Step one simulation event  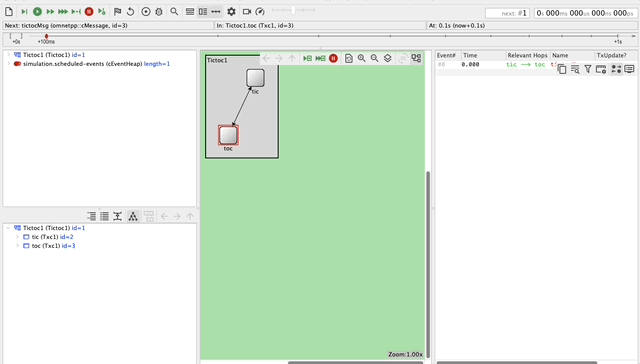(x=24, y=11)
